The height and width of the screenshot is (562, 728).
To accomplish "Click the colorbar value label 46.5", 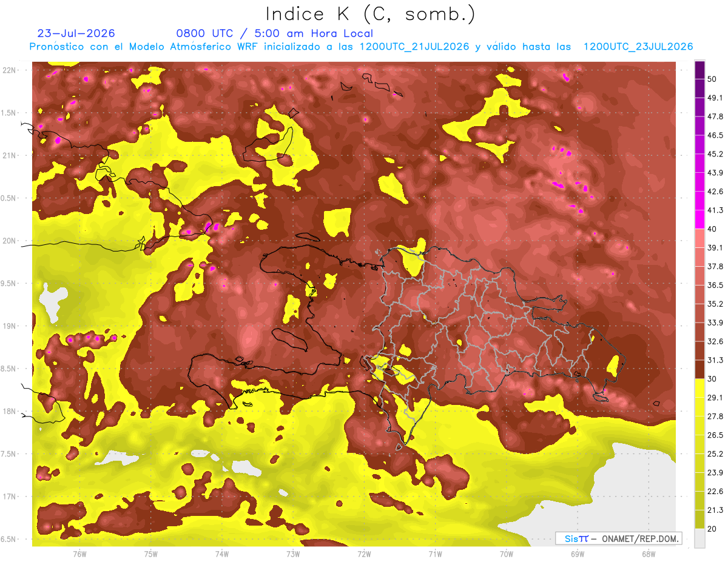I will point(715,135).
